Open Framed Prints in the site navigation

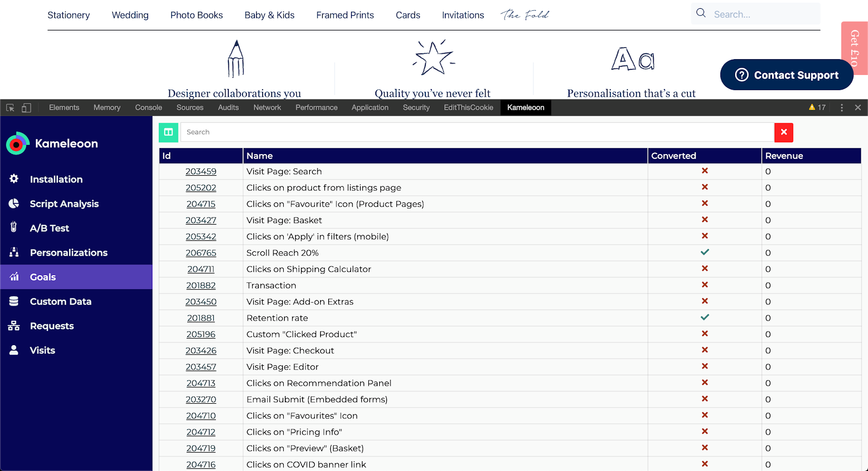(x=345, y=15)
